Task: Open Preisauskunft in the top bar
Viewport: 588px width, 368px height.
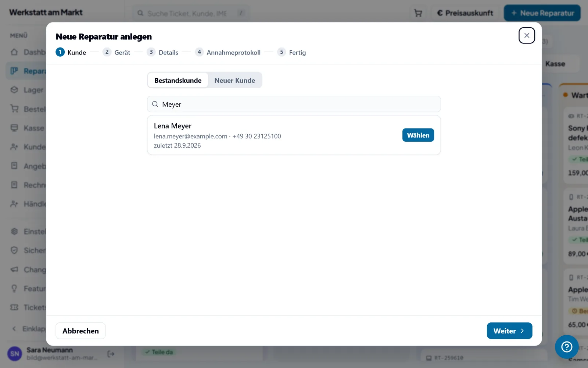Action: click(465, 13)
